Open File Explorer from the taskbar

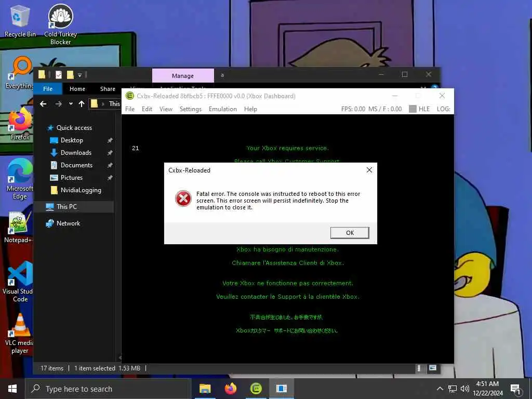point(205,389)
